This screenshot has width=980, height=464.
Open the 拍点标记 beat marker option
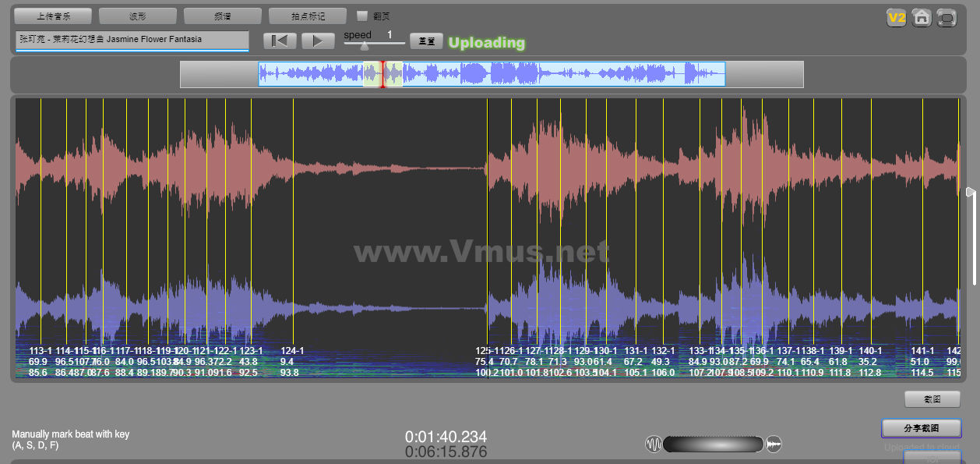(x=307, y=16)
